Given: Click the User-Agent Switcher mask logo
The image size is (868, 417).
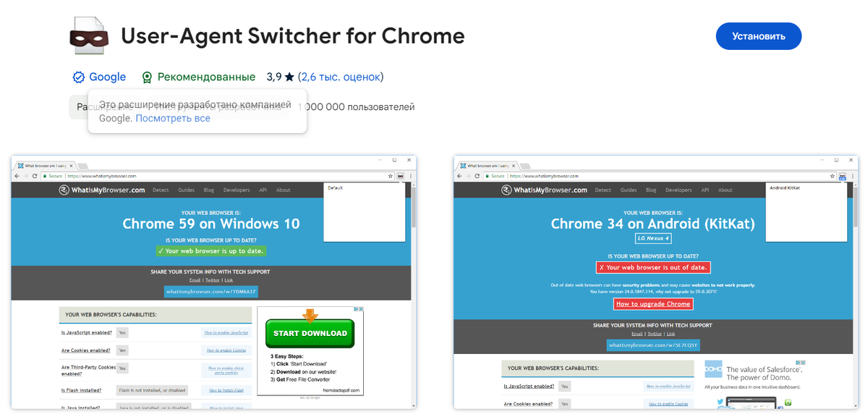Looking at the screenshot, I should click(89, 36).
